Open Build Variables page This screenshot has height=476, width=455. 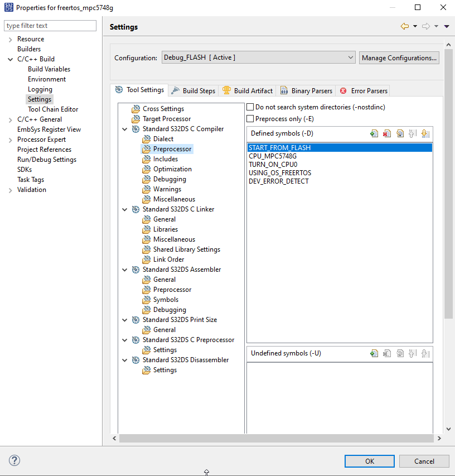coord(49,69)
